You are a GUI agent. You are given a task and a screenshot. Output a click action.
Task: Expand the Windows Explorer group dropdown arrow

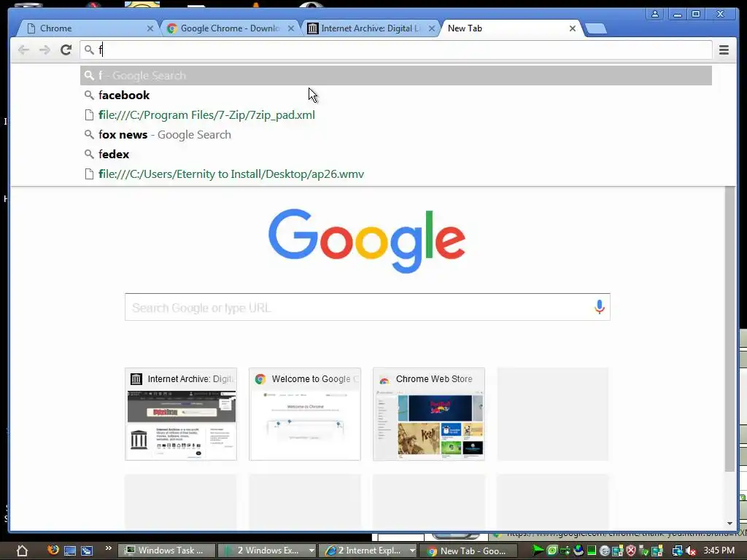[311, 551]
